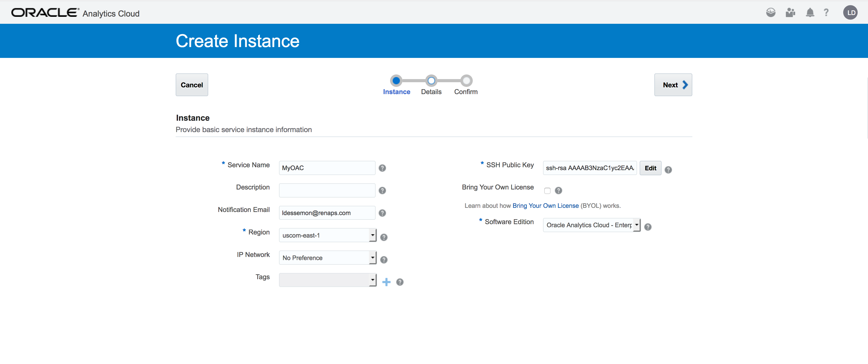Proceed with the Next button
The width and height of the screenshot is (868, 364).
[673, 85]
